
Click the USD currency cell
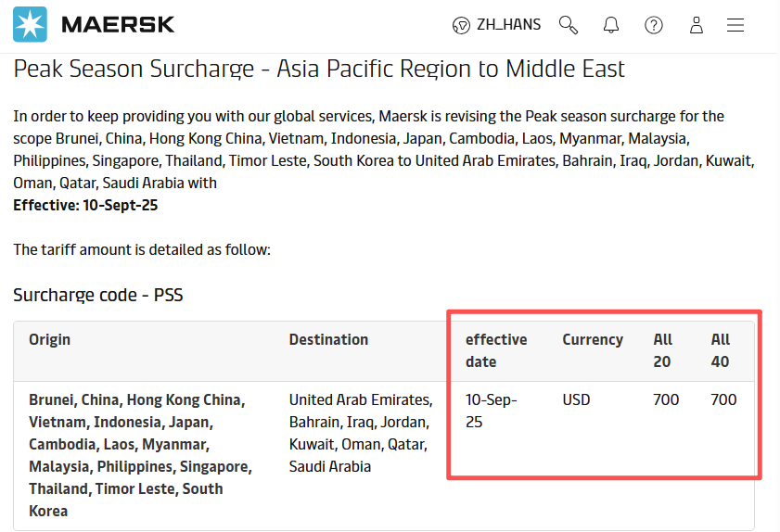pyautogui.click(x=576, y=399)
